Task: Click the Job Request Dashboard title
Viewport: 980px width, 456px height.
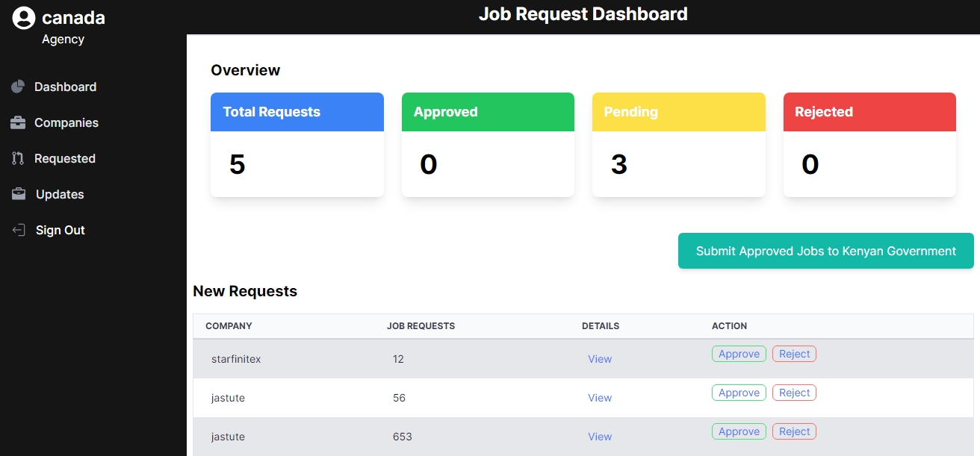Action: (583, 13)
